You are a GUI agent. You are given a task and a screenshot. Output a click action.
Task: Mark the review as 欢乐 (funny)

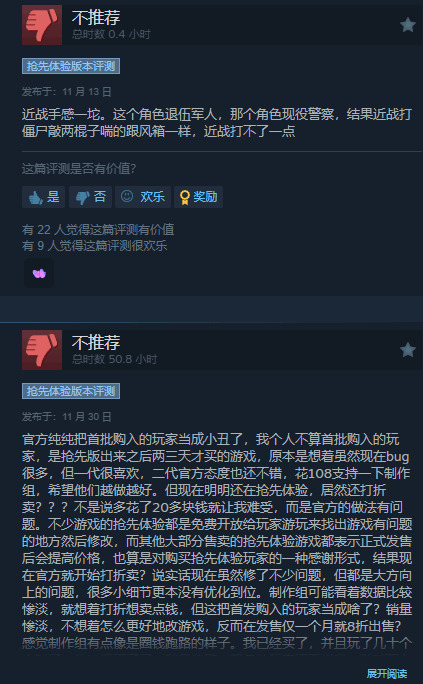[143, 197]
